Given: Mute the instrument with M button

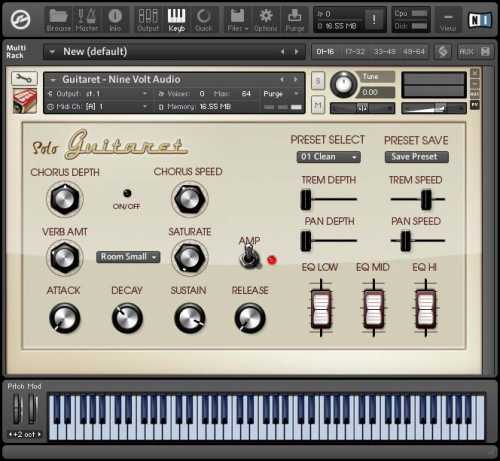Looking at the screenshot, I should tap(318, 105).
